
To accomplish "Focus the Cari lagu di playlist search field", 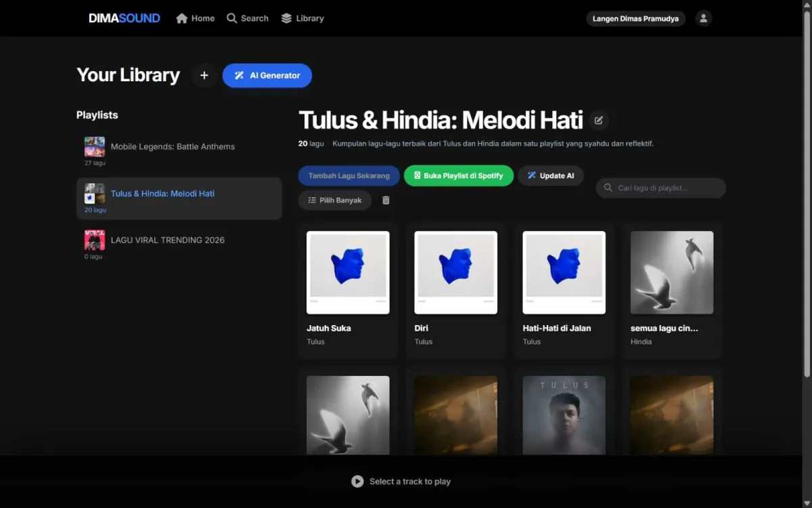I will (x=660, y=188).
